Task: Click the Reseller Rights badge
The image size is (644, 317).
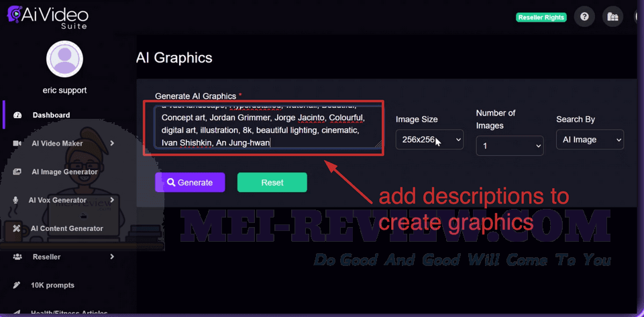Action: tap(541, 17)
